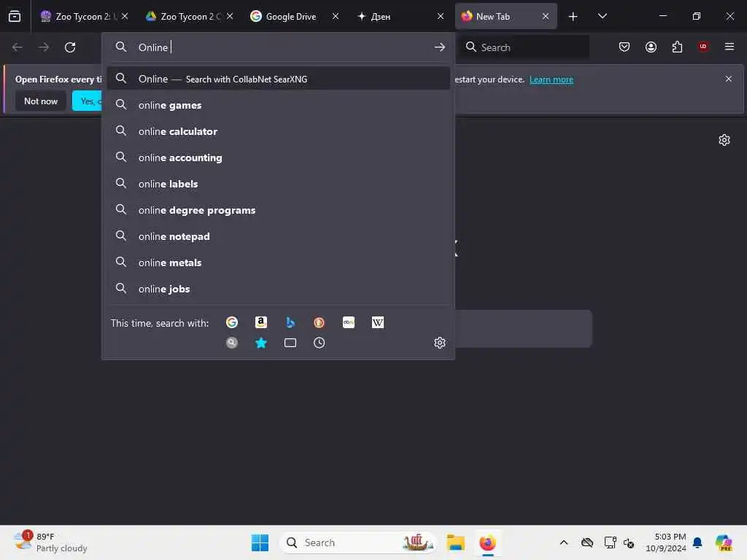
Task: Search open tabs using the tab icon
Action: [x=290, y=343]
